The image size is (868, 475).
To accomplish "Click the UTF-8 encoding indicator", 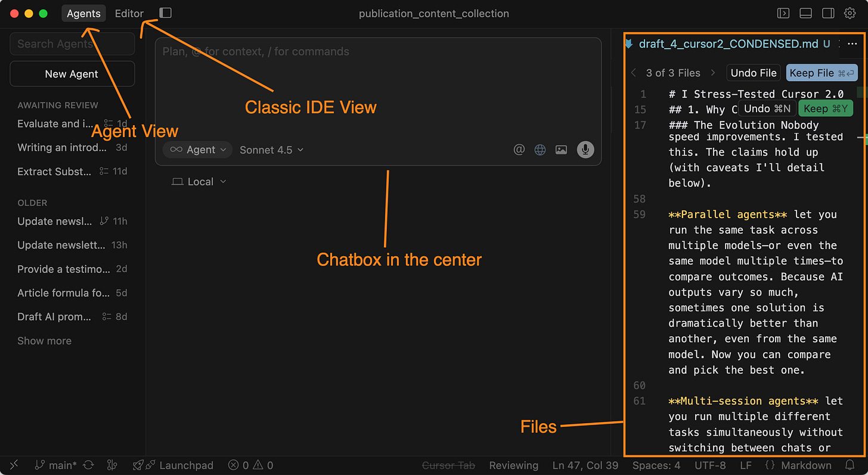I will (710, 465).
